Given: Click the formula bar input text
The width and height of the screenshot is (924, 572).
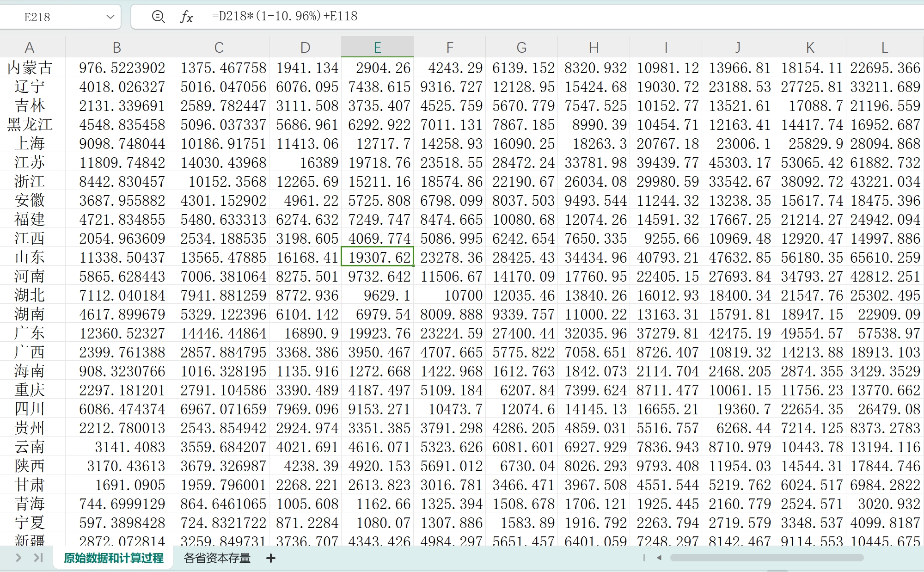Looking at the screenshot, I should (285, 17).
